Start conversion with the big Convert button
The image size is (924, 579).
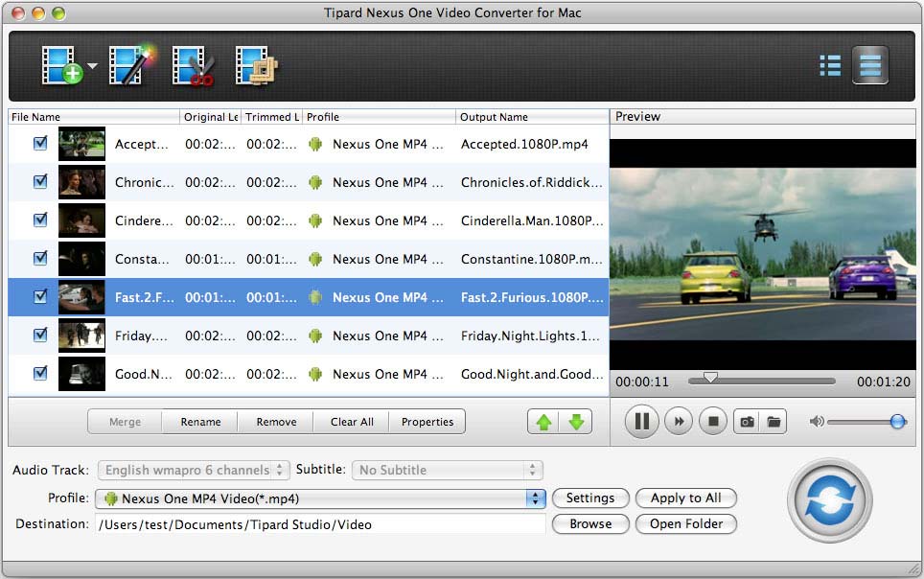pyautogui.click(x=830, y=500)
